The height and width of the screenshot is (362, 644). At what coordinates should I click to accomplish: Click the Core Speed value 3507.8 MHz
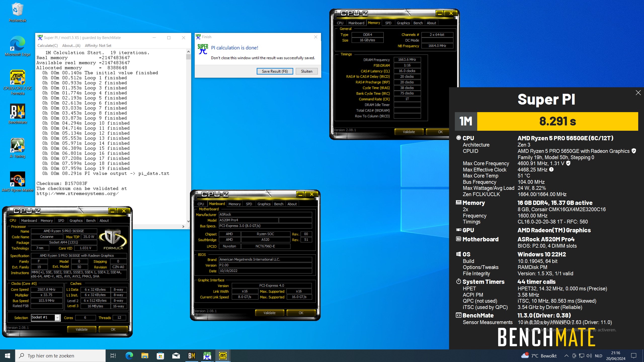tap(46, 289)
